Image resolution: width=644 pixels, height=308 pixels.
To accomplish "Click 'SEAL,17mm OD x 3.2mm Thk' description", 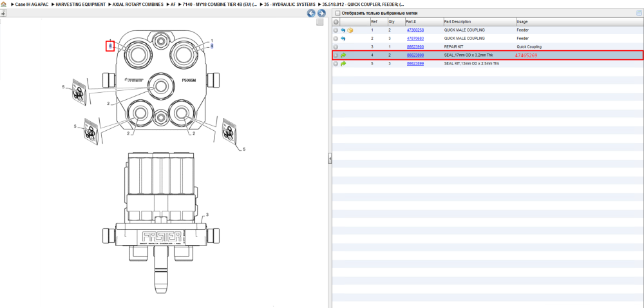I will click(x=469, y=55).
